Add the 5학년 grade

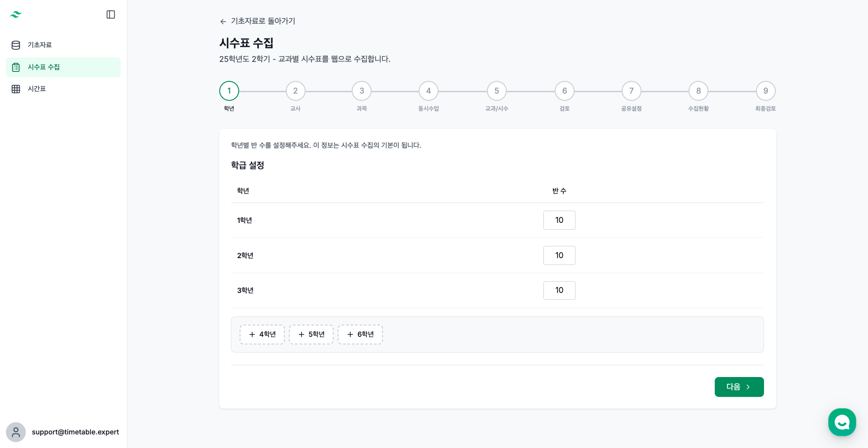tap(311, 335)
